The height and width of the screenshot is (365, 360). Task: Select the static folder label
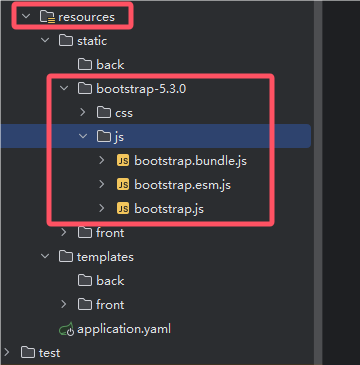coord(92,41)
